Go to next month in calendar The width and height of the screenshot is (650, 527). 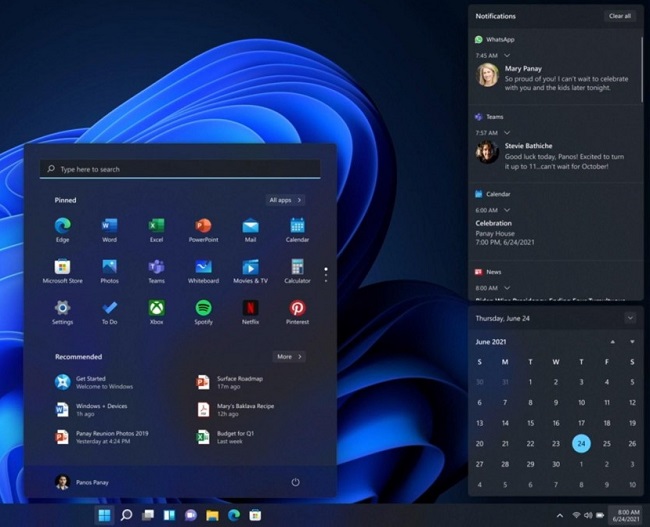[x=632, y=342]
